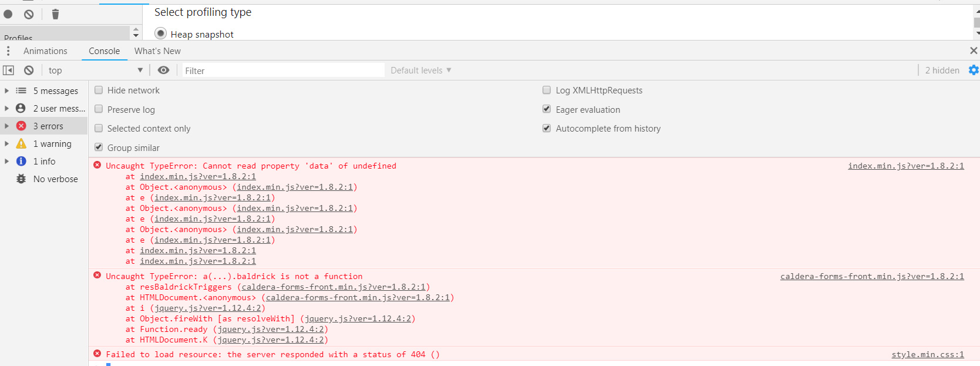Expand the 3 errors group

(6, 126)
